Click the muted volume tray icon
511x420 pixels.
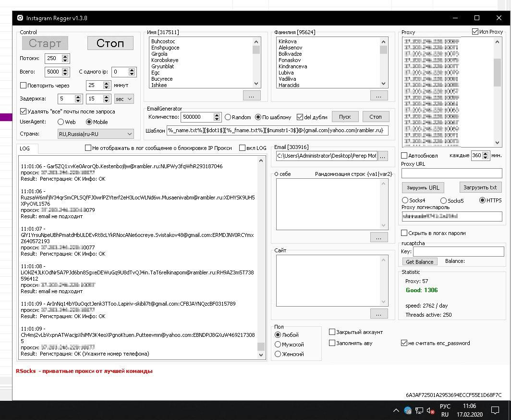(x=430, y=410)
